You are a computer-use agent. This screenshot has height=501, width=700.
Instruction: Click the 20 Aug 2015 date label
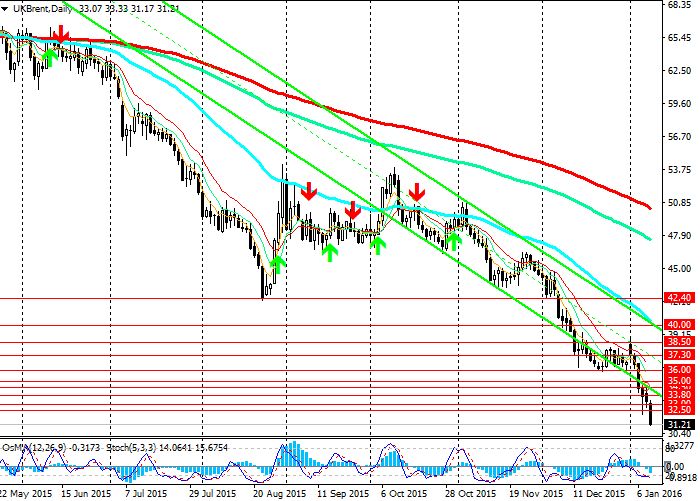pyautogui.click(x=280, y=493)
